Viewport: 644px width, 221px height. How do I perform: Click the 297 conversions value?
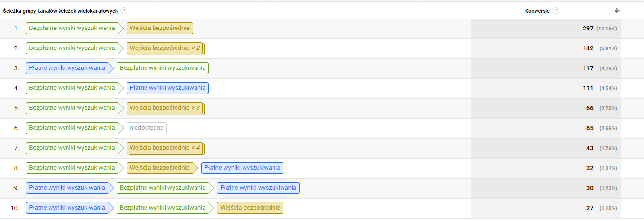click(588, 29)
